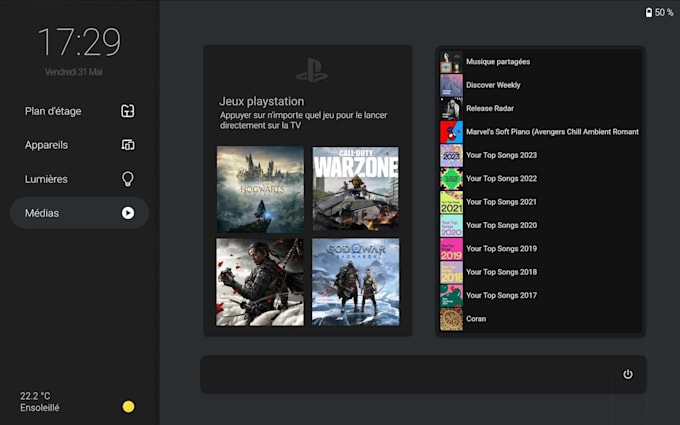This screenshot has width=680, height=425.
Task: Click the floor plan icon beside Plan d'étage
Action: click(x=128, y=111)
